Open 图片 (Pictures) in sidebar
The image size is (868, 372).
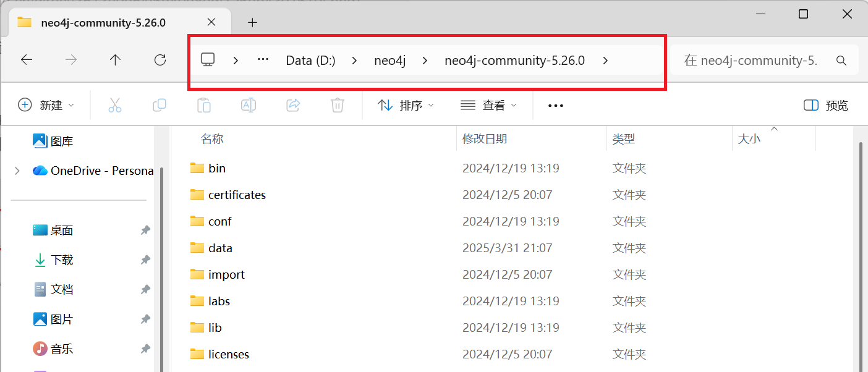(53, 319)
